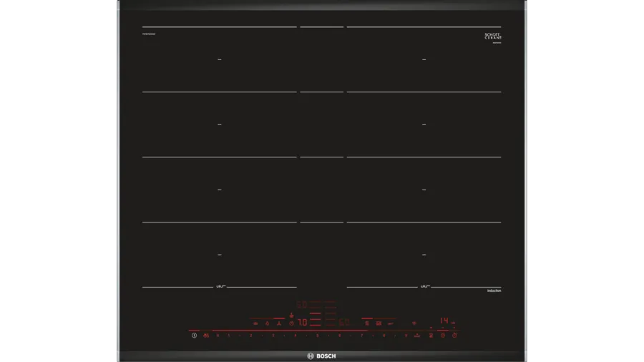Tap the 14 timer display
The height and width of the screenshot is (362, 644).
(444, 321)
